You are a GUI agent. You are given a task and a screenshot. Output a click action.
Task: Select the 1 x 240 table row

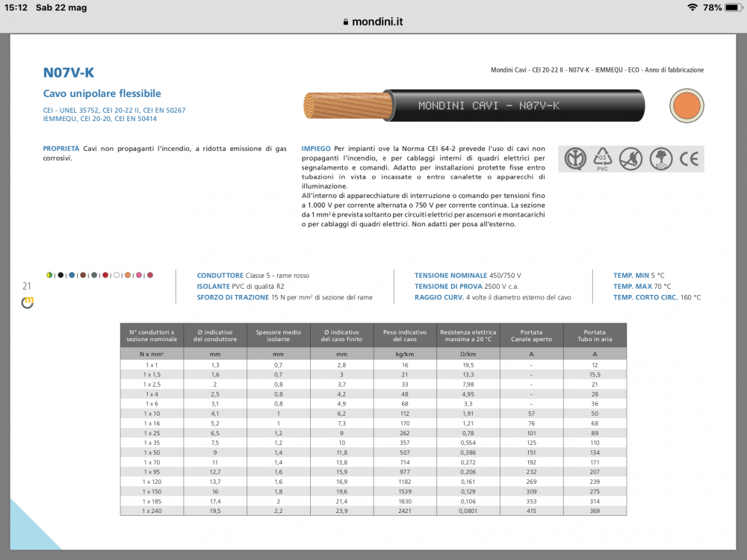[373, 511]
